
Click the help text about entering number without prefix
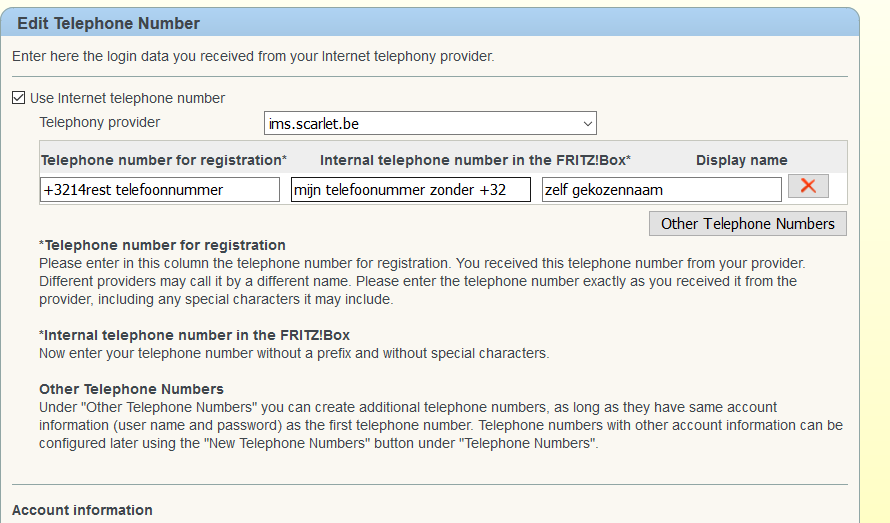tap(294, 353)
